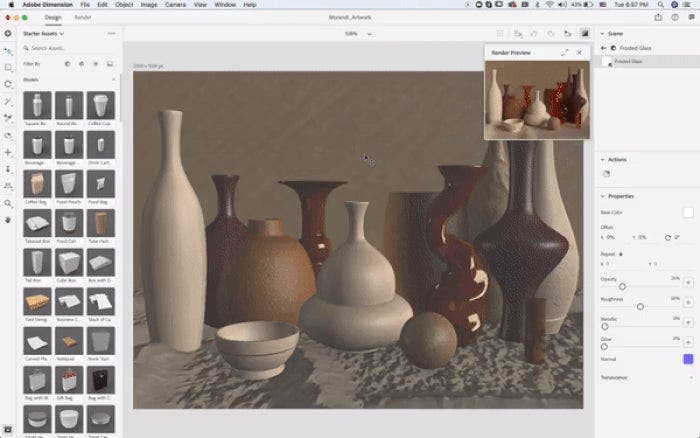700x438 pixels.
Task: Select the rectangle Select and Scale tool
Action: (x=8, y=67)
